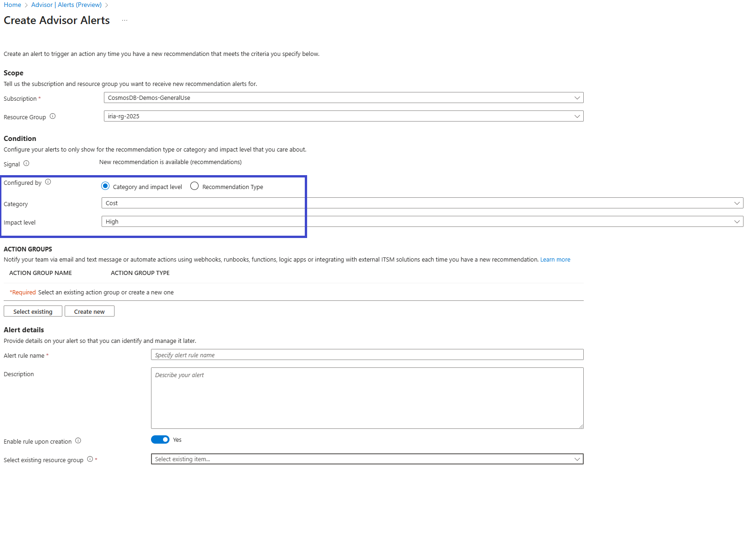
Task: Open the Learn more link
Action: tap(555, 260)
